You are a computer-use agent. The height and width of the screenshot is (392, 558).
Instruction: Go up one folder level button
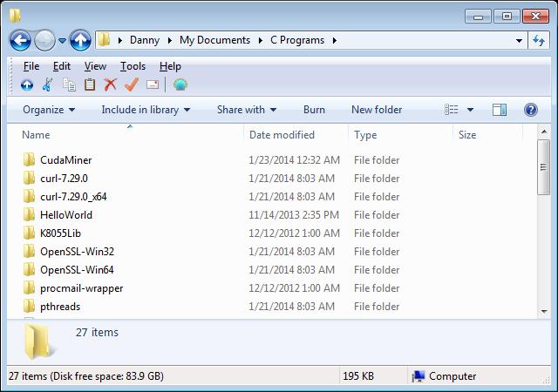click(x=80, y=41)
